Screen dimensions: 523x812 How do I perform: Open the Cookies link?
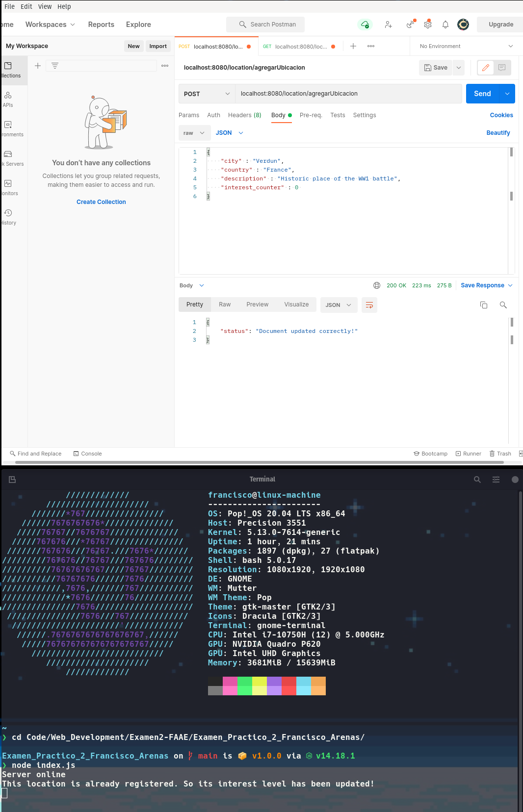[501, 115]
